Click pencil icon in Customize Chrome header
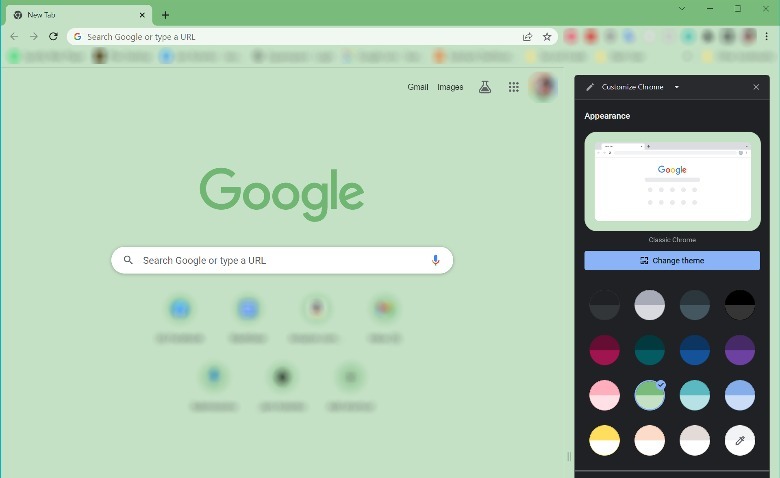Image resolution: width=780 pixels, height=478 pixels. [589, 87]
